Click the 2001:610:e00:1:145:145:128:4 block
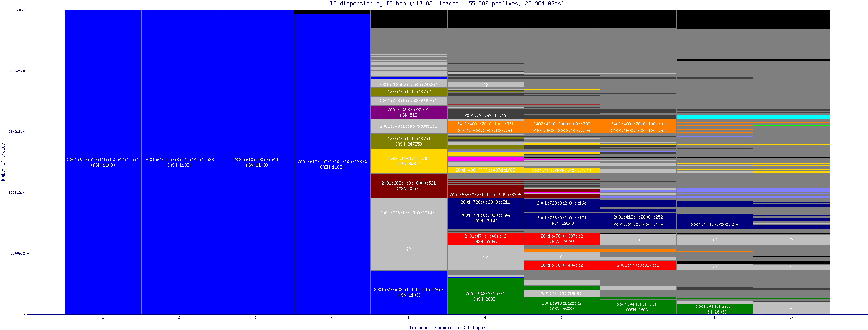This screenshot has width=868, height=330. click(332, 164)
